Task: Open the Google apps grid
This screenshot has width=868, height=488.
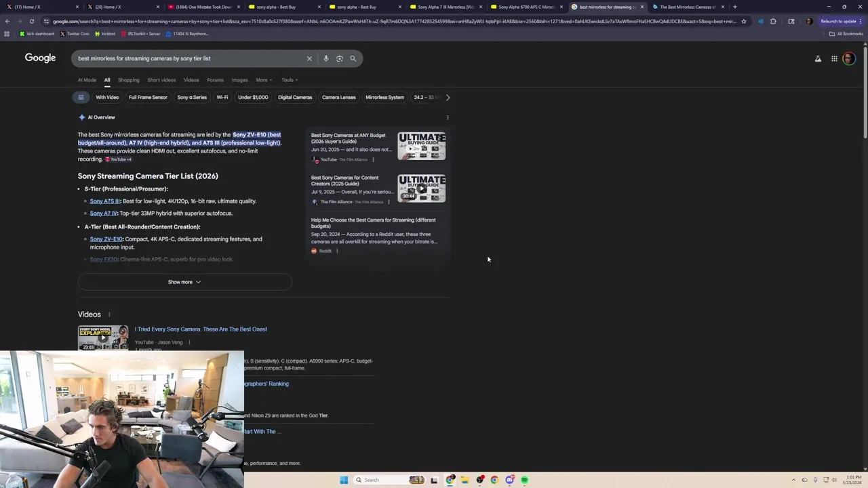Action: [x=834, y=59]
